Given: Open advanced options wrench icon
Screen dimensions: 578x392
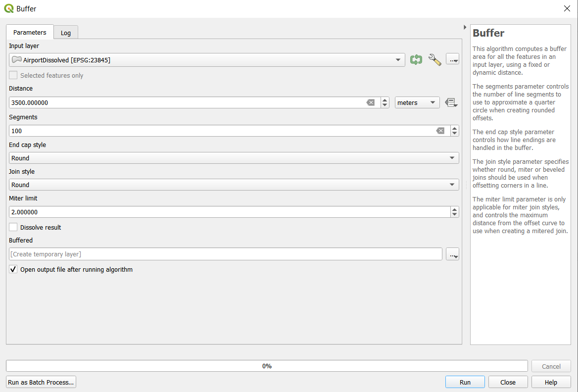Looking at the screenshot, I should [434, 60].
